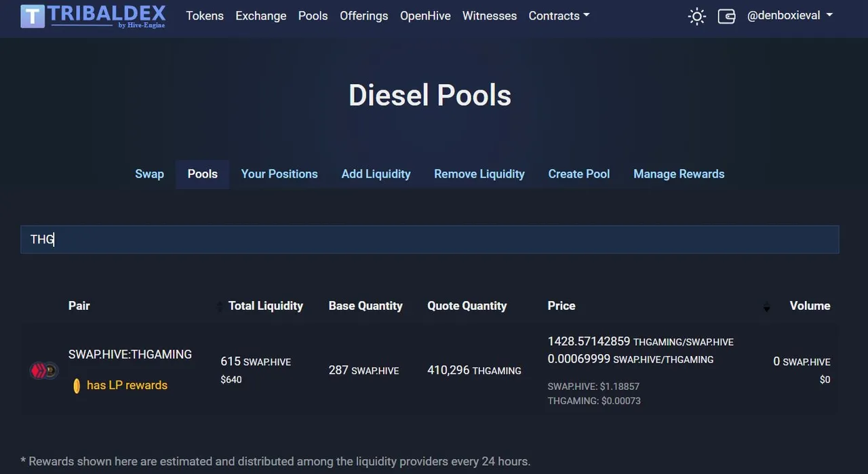Click the rewards distribution footnote
Image resolution: width=868 pixels, height=474 pixels.
coord(275,461)
